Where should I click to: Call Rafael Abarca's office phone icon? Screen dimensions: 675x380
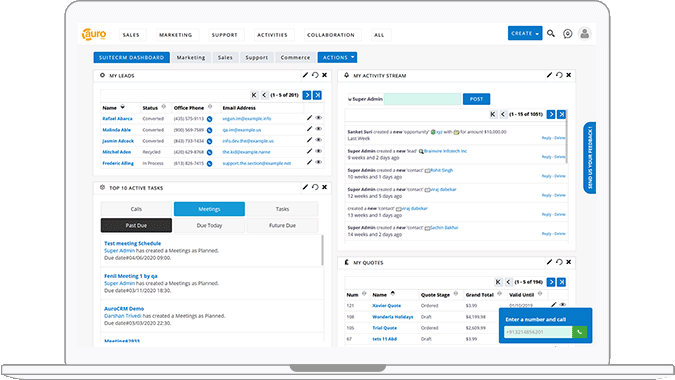pyautogui.click(x=210, y=119)
